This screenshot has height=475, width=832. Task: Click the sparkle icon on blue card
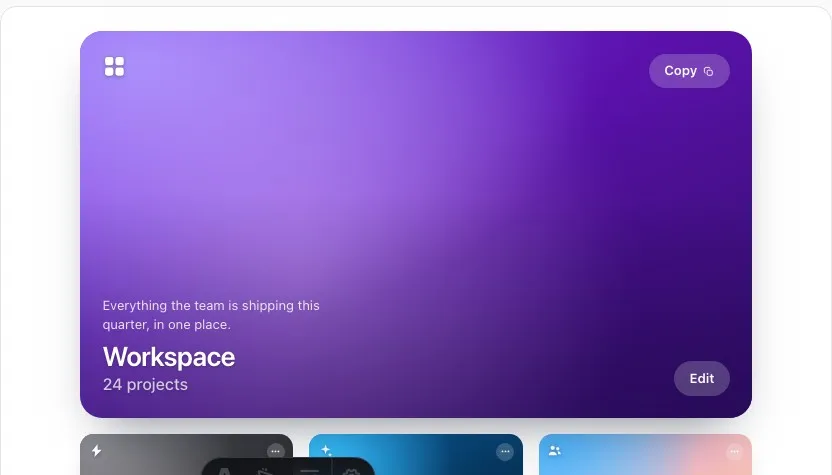point(326,451)
